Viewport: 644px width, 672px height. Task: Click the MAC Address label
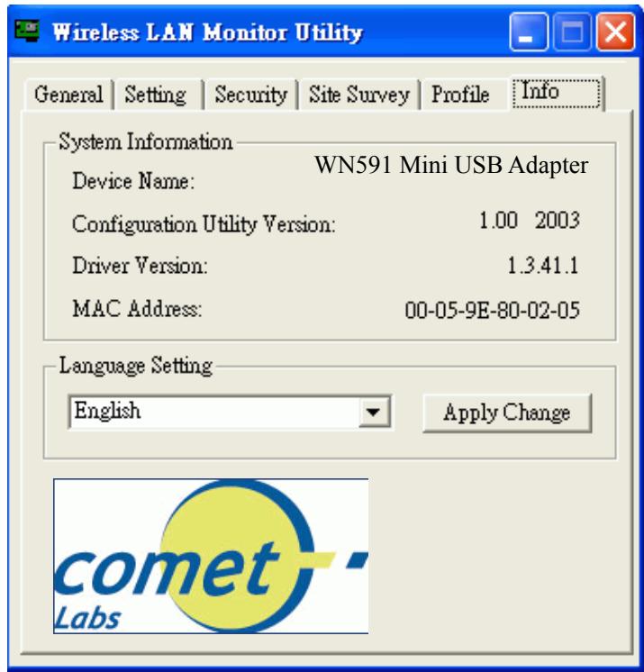pyautogui.click(x=137, y=308)
